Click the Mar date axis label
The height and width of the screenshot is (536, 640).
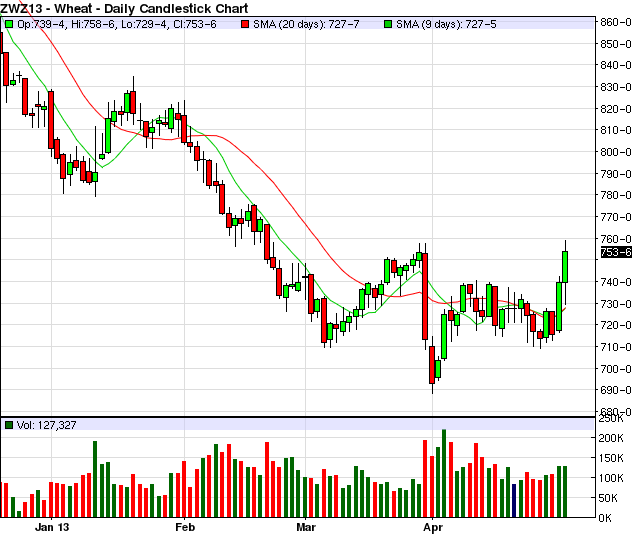[x=306, y=527]
